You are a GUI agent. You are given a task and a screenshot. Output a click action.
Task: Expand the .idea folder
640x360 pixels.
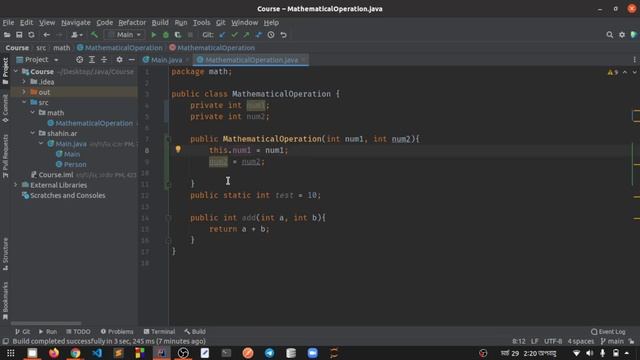pyautogui.click(x=24, y=82)
